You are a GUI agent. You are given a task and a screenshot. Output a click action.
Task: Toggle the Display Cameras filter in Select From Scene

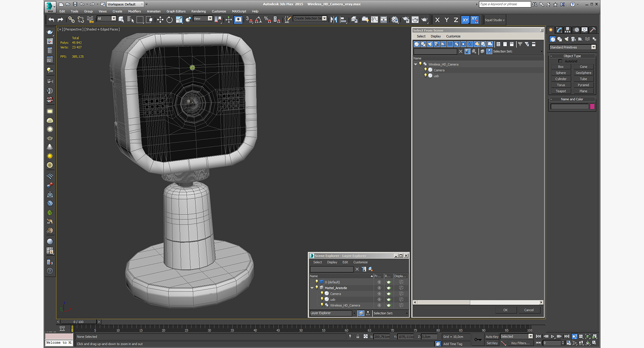coord(436,44)
